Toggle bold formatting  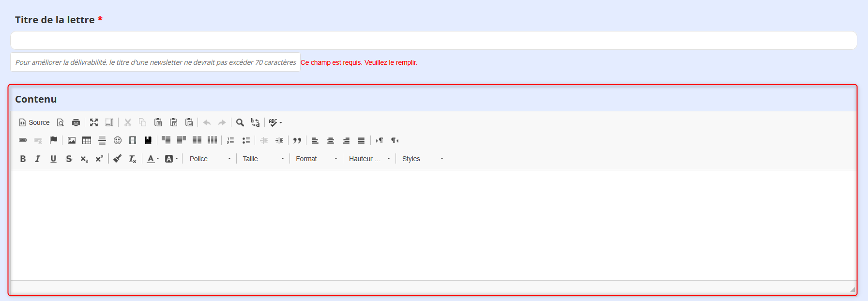(x=23, y=159)
